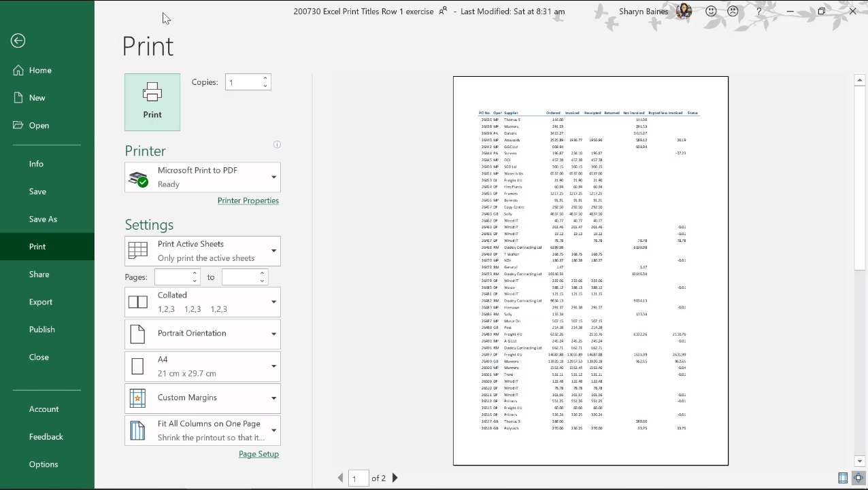868x490 pixels.
Task: Open the Printer Properties link
Action: pos(248,200)
